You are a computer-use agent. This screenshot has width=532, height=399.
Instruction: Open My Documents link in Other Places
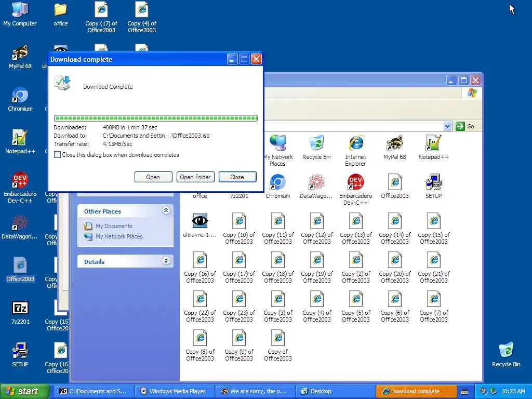(114, 226)
